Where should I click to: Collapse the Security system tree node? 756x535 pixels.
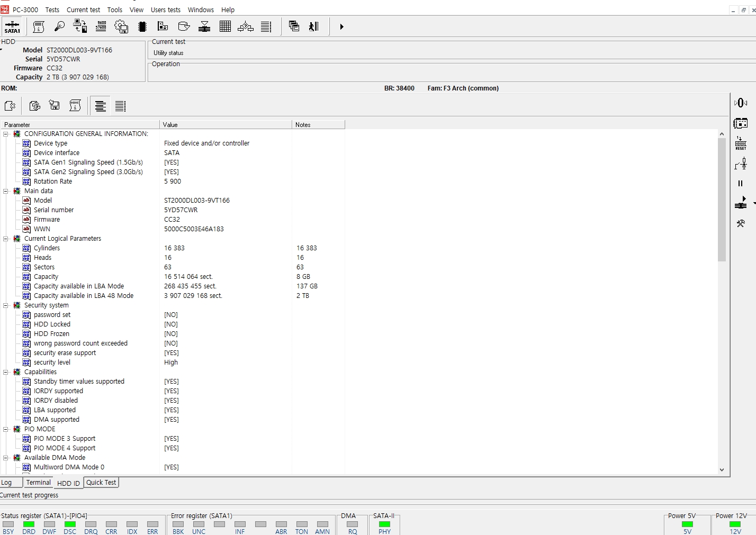coord(6,305)
